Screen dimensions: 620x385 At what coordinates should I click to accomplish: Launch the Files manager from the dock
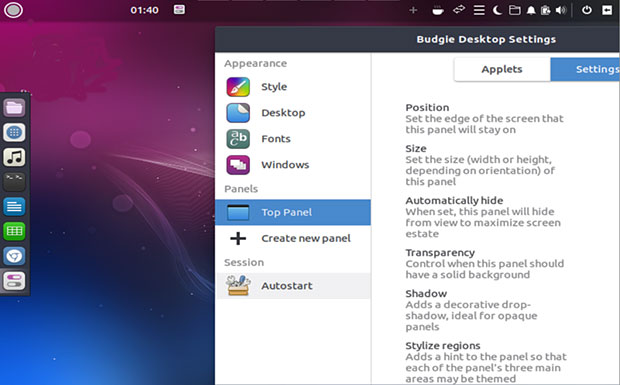tap(14, 107)
